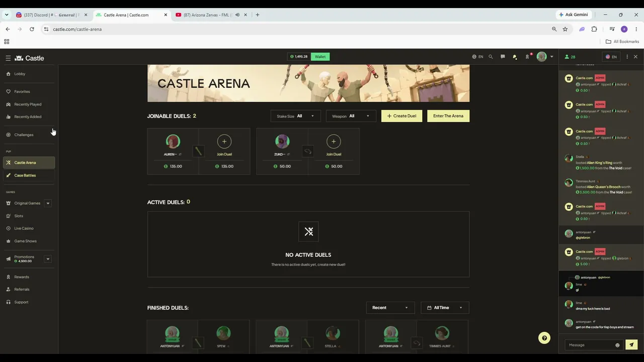Open the Recent sort dropdown
Image resolution: width=644 pixels, height=362 pixels.
click(390, 308)
